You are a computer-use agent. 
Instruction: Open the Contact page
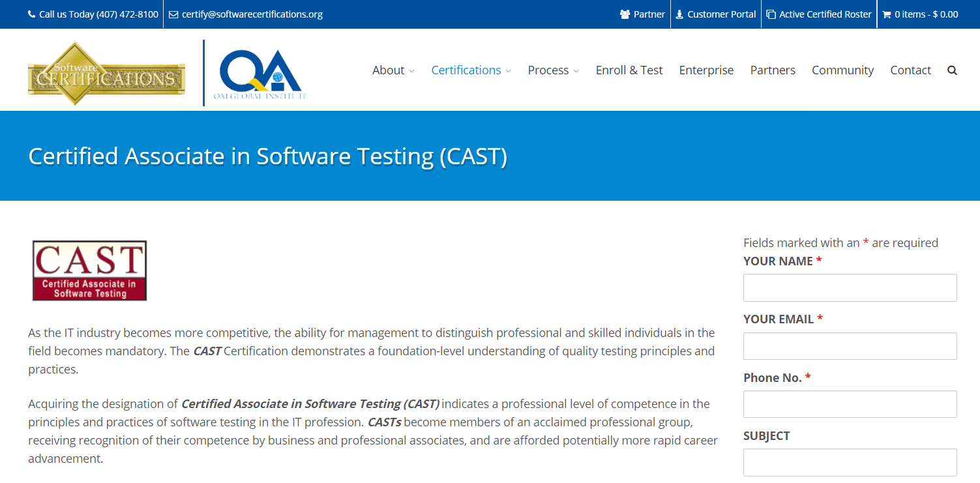[910, 70]
